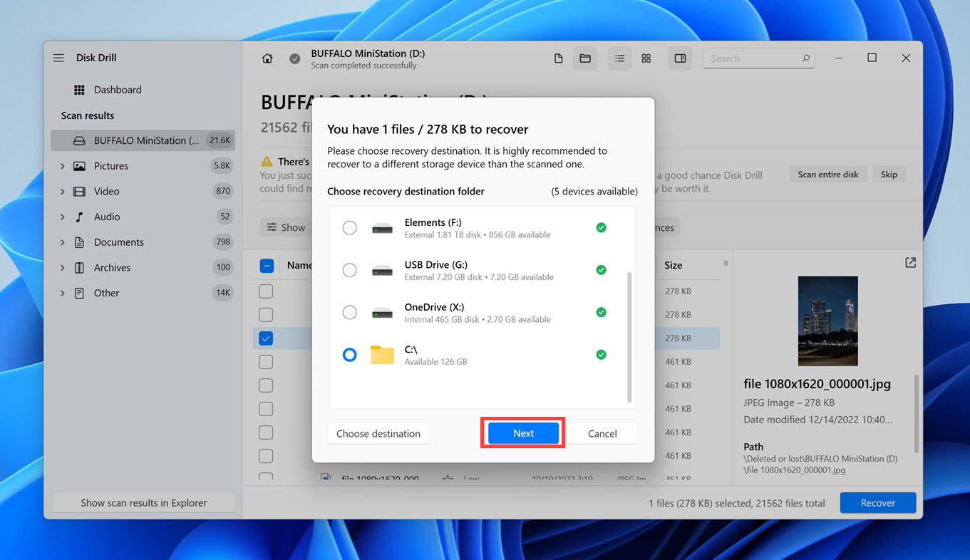970x560 pixels.
Task: Select the USB Drive (G:) radio button
Action: coord(349,270)
